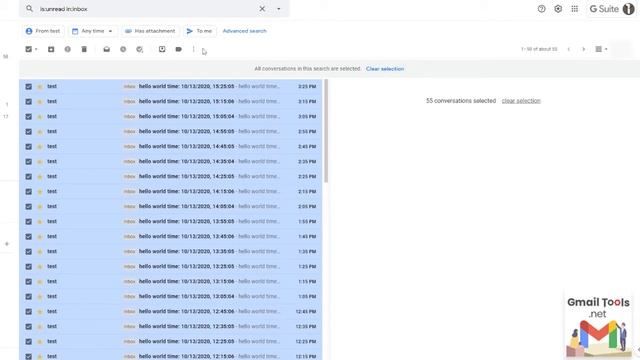640x360 pixels.
Task: Click the Labels icon
Action: pos(178,49)
